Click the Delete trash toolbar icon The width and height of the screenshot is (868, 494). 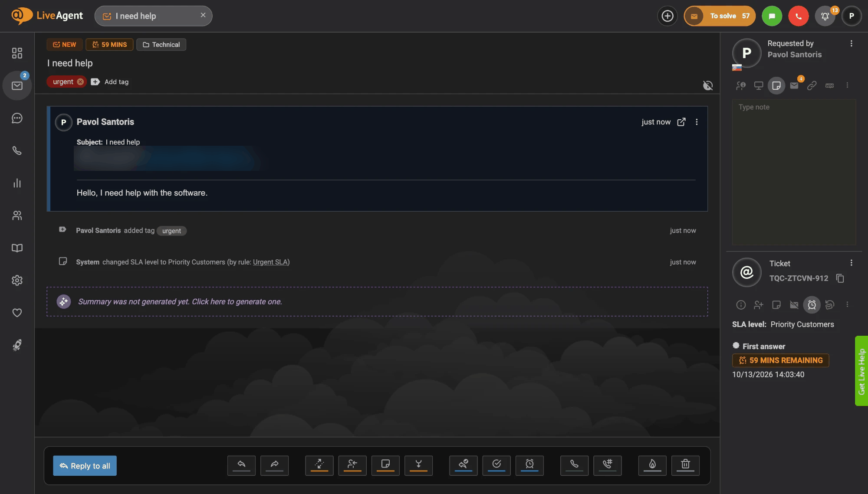(685, 465)
